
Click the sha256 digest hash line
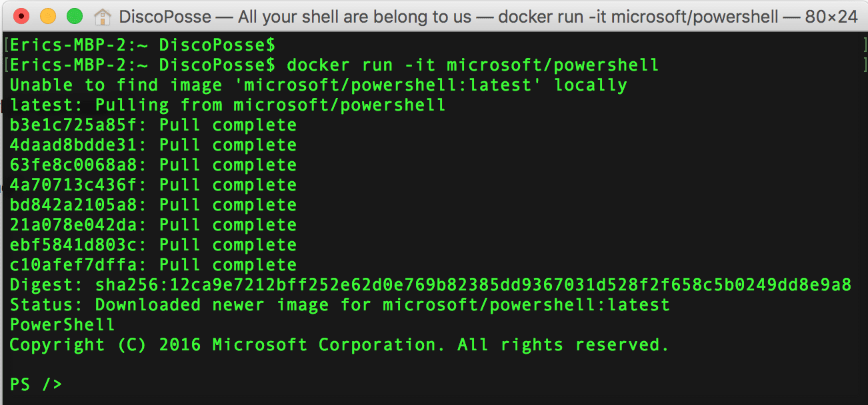(x=473, y=285)
